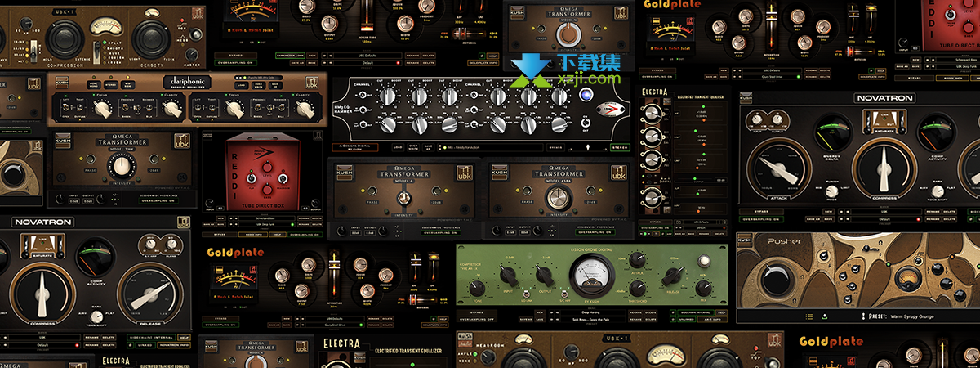Click the Attack knob on the fully visible Novatron
The image size is (980, 368).
(x=778, y=168)
